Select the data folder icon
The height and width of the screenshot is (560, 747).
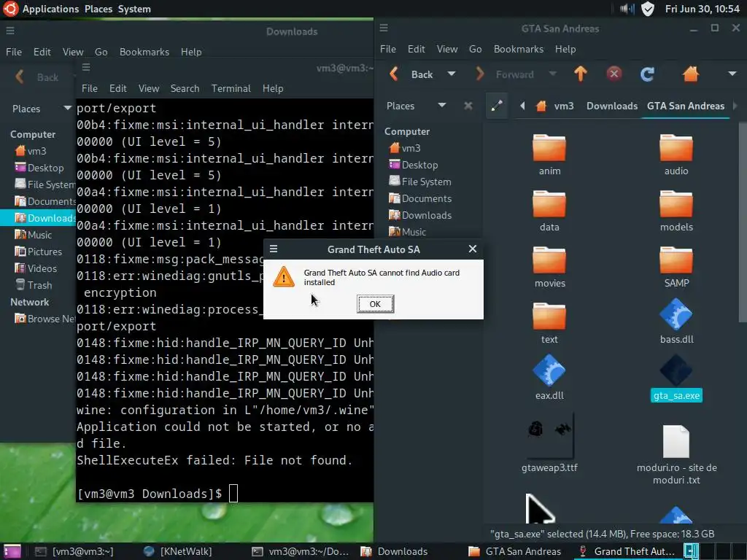(549, 204)
